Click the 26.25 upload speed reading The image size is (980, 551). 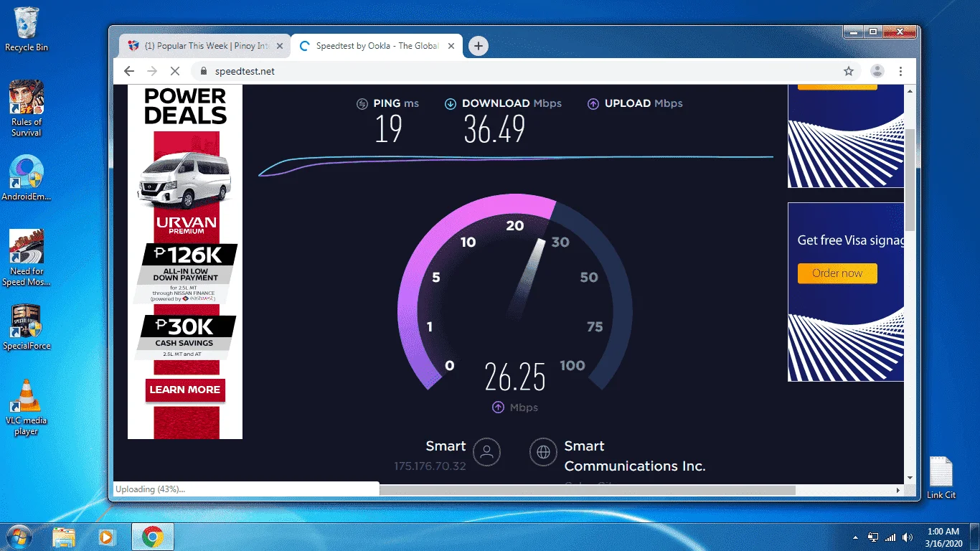515,377
